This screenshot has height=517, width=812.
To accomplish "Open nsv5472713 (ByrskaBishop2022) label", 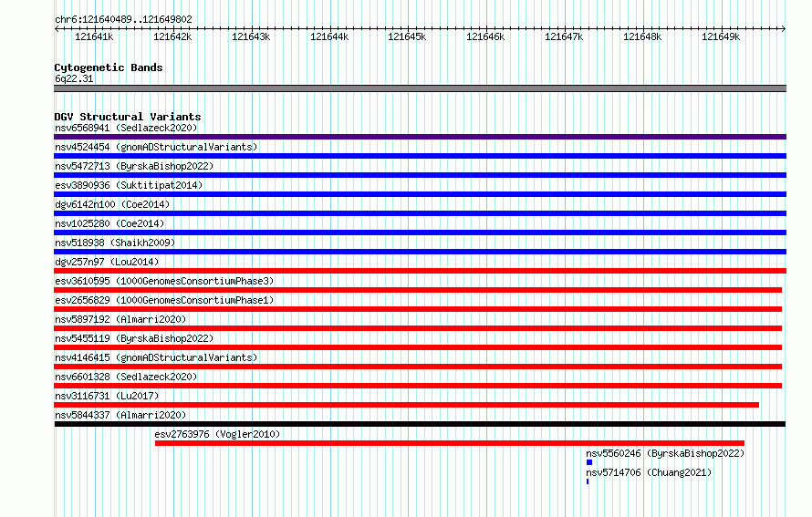I will point(134,166).
